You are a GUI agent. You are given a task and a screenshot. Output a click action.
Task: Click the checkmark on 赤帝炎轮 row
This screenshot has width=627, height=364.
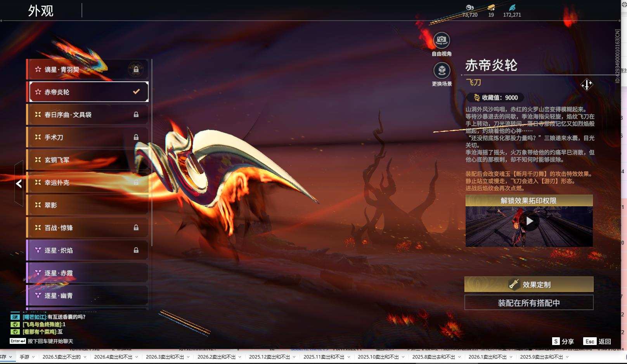(x=136, y=92)
